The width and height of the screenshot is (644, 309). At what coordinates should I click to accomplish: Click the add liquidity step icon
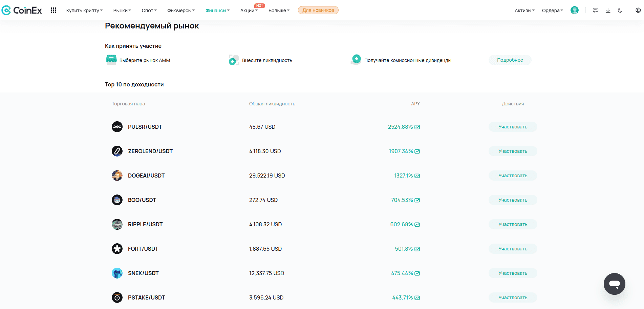(234, 60)
